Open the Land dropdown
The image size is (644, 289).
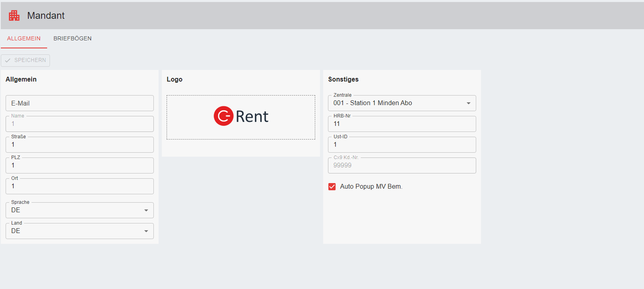[x=80, y=231]
